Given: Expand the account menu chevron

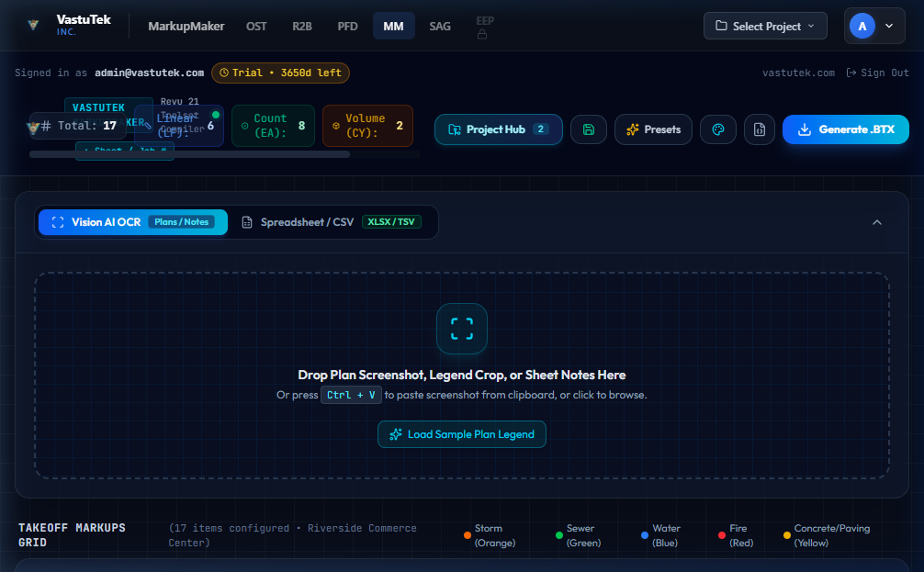Looking at the screenshot, I should tap(889, 26).
